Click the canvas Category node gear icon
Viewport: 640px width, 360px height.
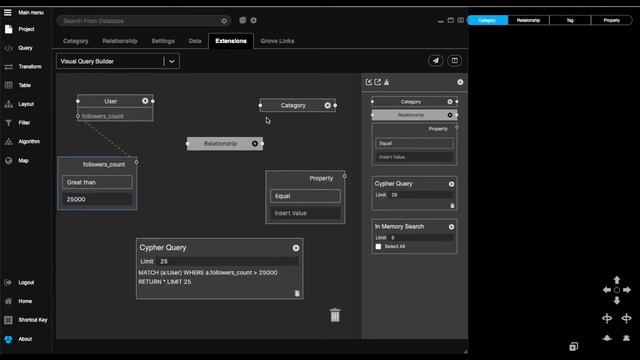(327, 105)
